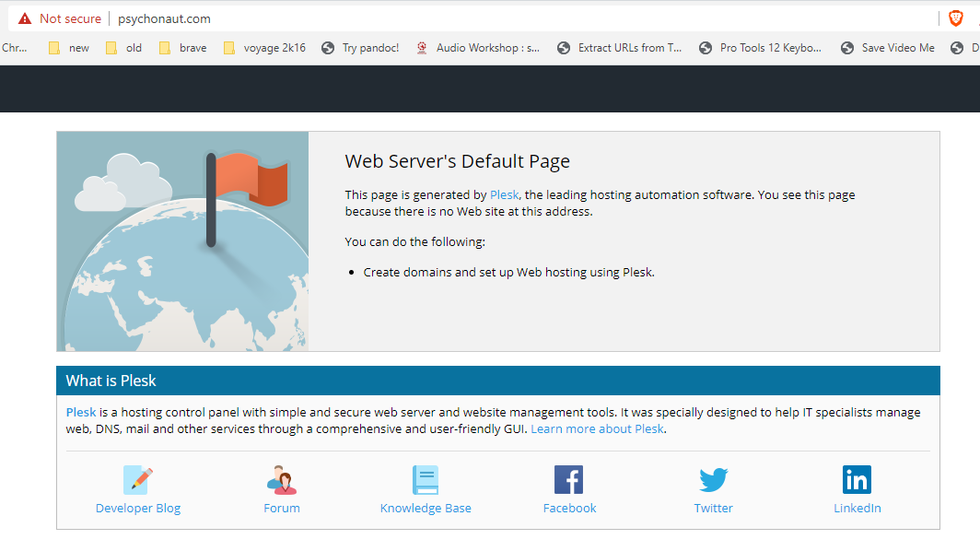Click the Facebook logo icon
This screenshot has width=980, height=551.
tap(569, 480)
